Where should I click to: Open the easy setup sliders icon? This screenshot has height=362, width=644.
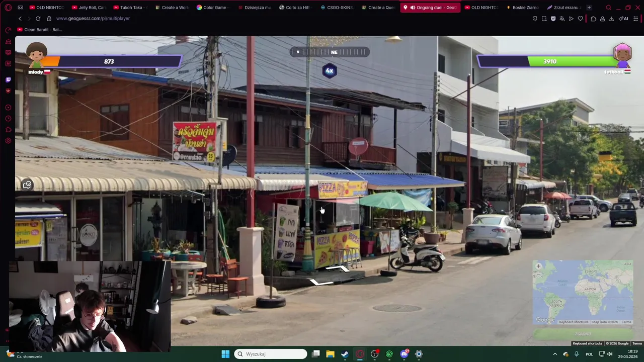(x=636, y=19)
